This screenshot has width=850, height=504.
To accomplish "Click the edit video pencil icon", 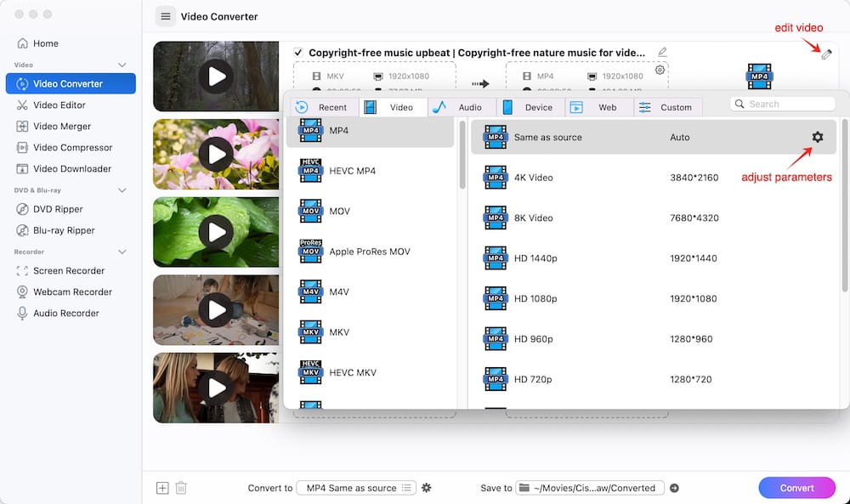I will pyautogui.click(x=826, y=54).
